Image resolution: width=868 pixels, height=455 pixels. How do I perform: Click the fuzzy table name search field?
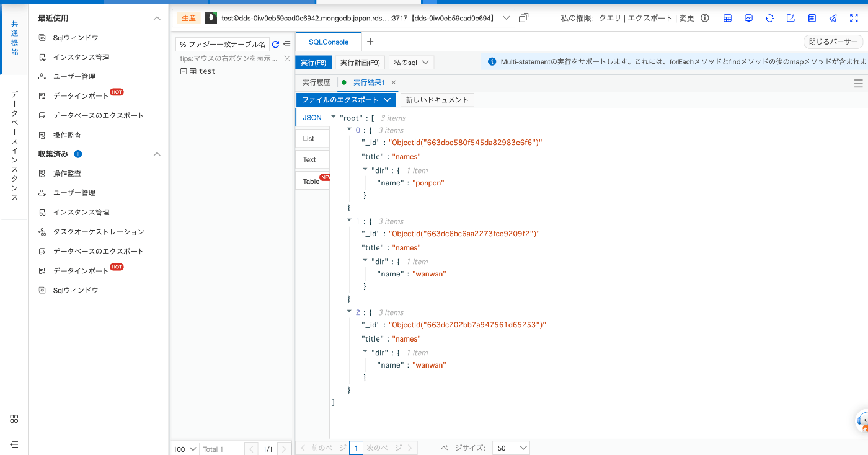click(222, 44)
